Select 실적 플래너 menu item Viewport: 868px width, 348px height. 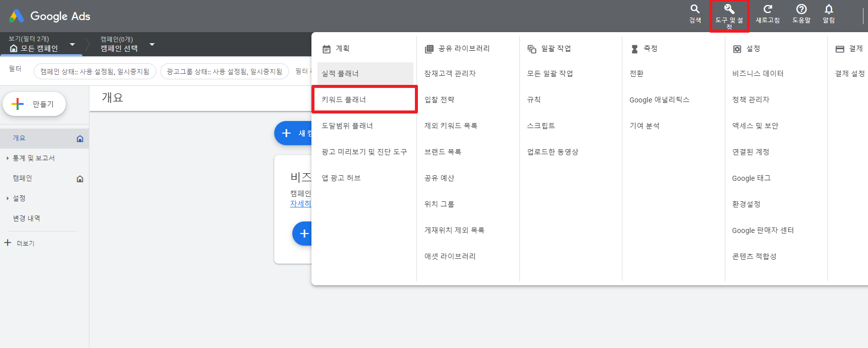pos(365,73)
